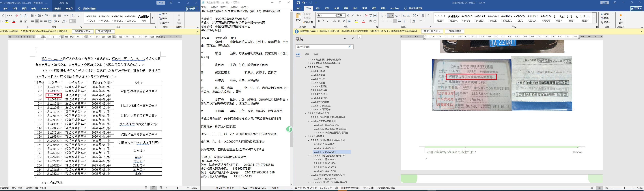The width and height of the screenshot is (644, 191).
Task: Collapse the 7.2.1.6 设备要求 tree node
Action: click(306, 136)
